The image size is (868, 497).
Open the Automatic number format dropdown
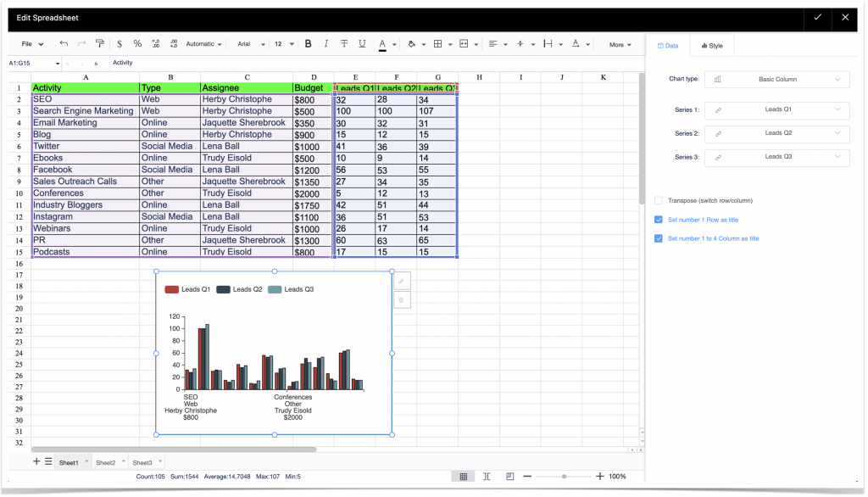click(x=201, y=43)
